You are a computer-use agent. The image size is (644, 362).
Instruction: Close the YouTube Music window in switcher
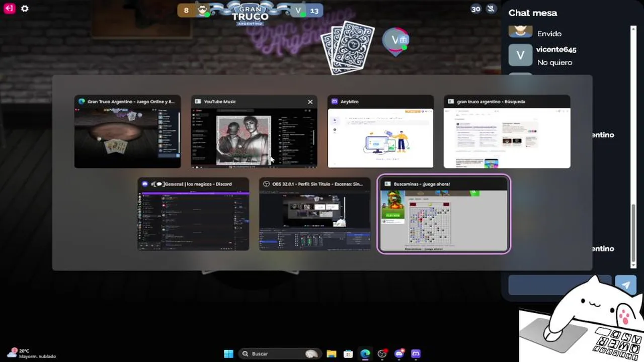tap(310, 102)
